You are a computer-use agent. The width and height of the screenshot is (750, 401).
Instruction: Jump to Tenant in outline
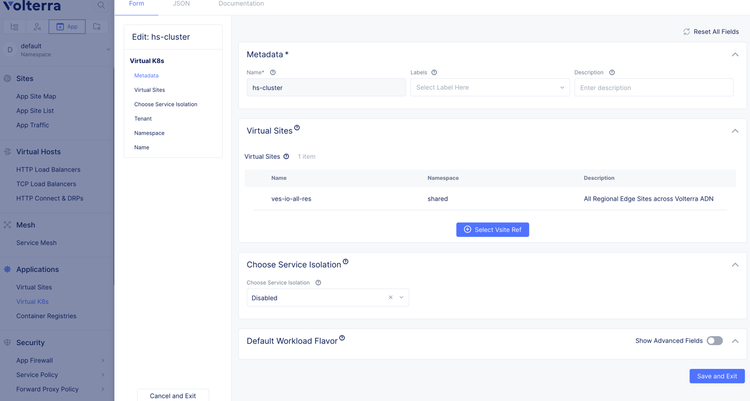143,119
